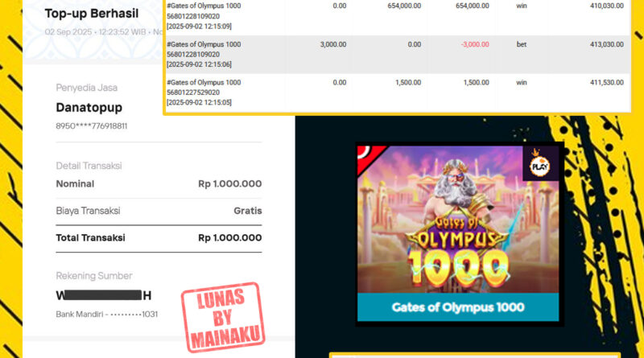Click the balance 411,530.00 cell
Screen dimensions: 644x358
607,83
